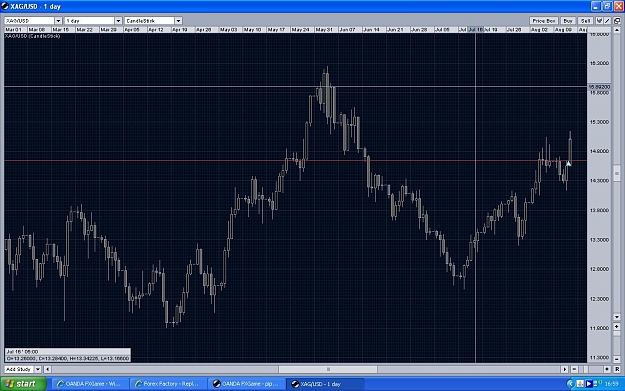Image resolution: width=625 pixels, height=391 pixels.
Task: Click the May 31 date label
Action: click(324, 30)
